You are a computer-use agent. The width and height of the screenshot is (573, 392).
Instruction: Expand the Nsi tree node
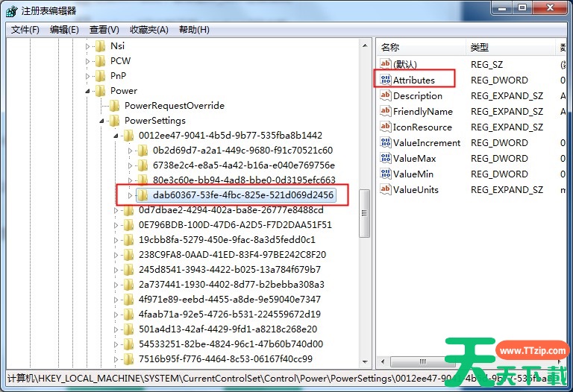pos(87,46)
